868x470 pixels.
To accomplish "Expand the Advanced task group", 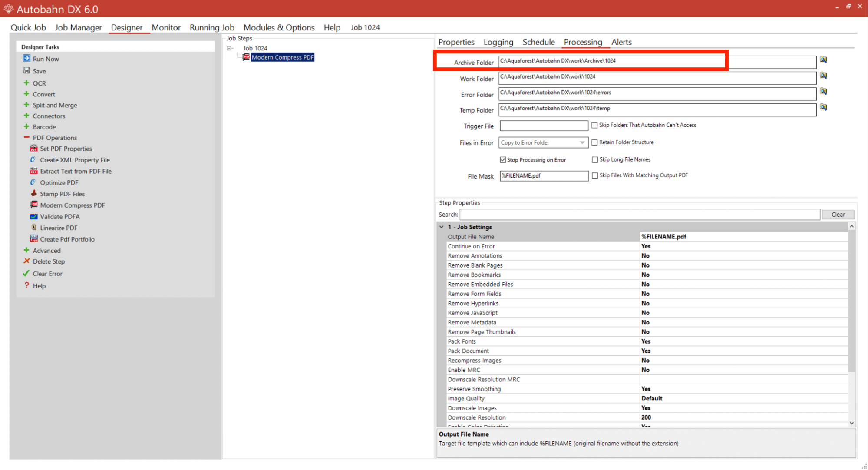I will coord(26,250).
